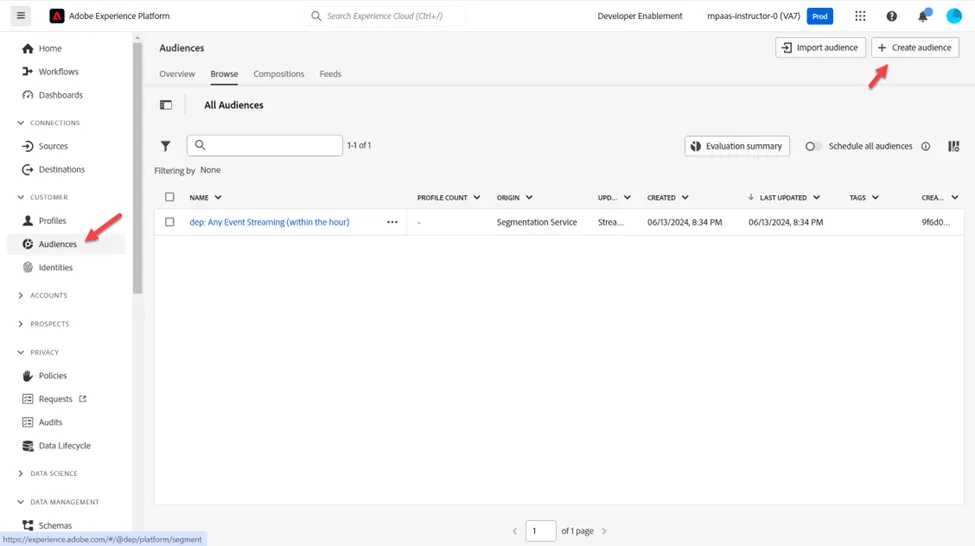This screenshot has width=975, height=546.
Task: Open Created column dropdown
Action: click(685, 197)
